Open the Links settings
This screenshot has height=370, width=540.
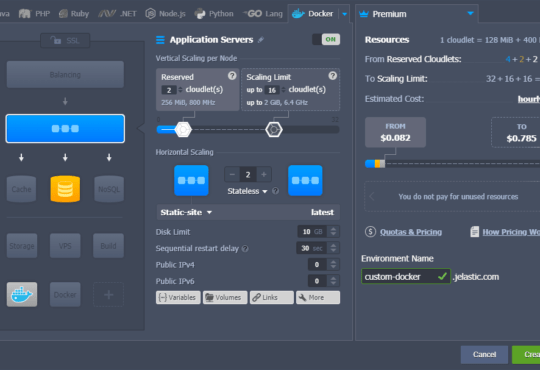tap(272, 297)
